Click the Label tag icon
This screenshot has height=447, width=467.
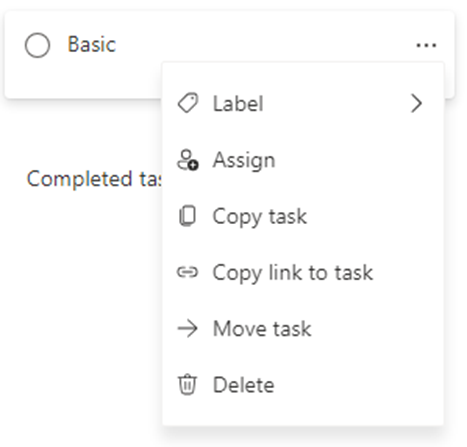188,103
